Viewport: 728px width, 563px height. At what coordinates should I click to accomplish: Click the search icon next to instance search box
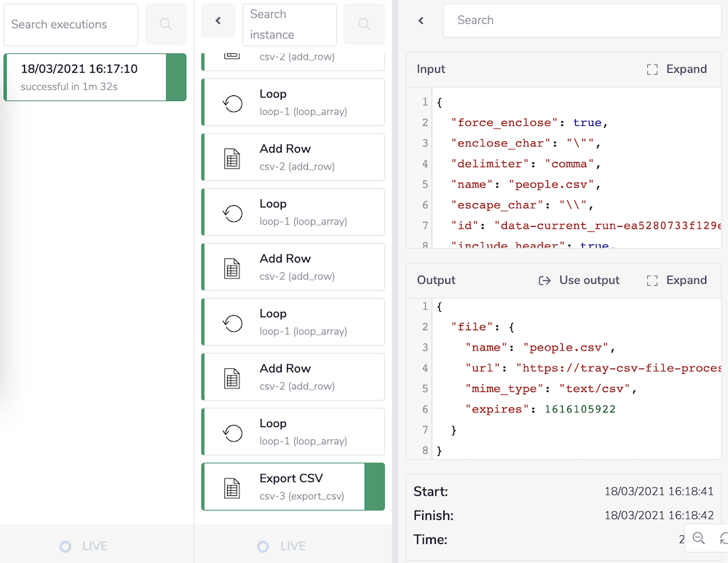[364, 24]
